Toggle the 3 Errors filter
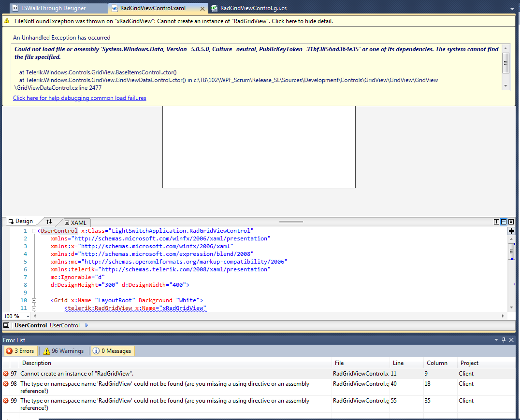This screenshot has width=520, height=420. (x=21, y=351)
